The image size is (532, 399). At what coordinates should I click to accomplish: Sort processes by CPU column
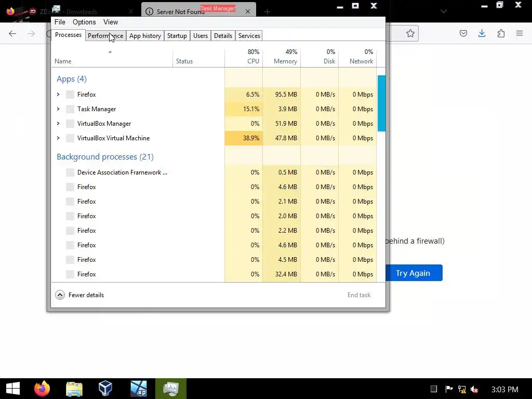244,58
